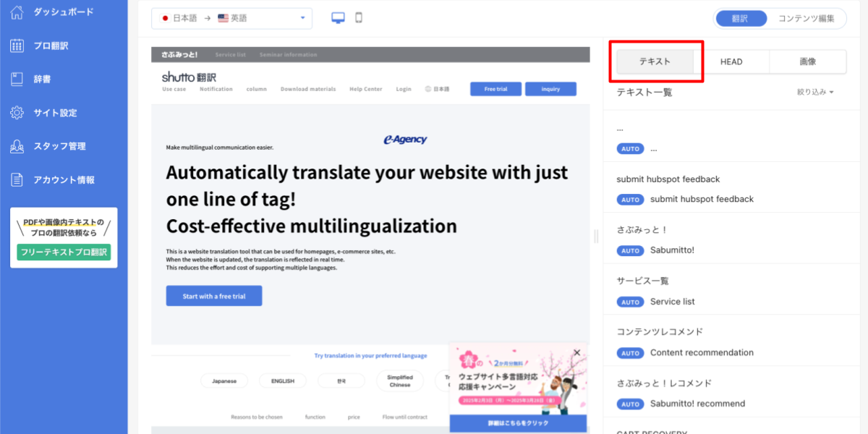The image size is (868, 434).
Task: Click the price link in preview
Action: pyautogui.click(x=354, y=417)
